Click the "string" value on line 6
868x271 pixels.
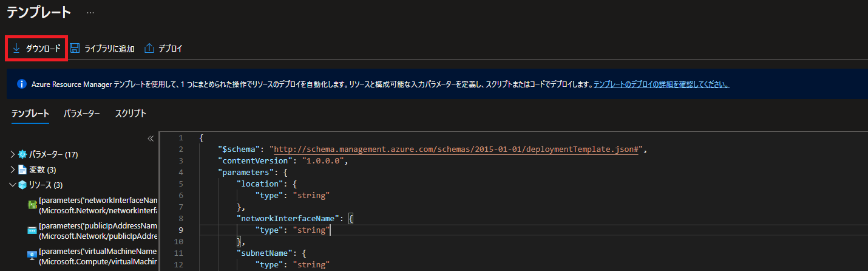tap(311, 196)
